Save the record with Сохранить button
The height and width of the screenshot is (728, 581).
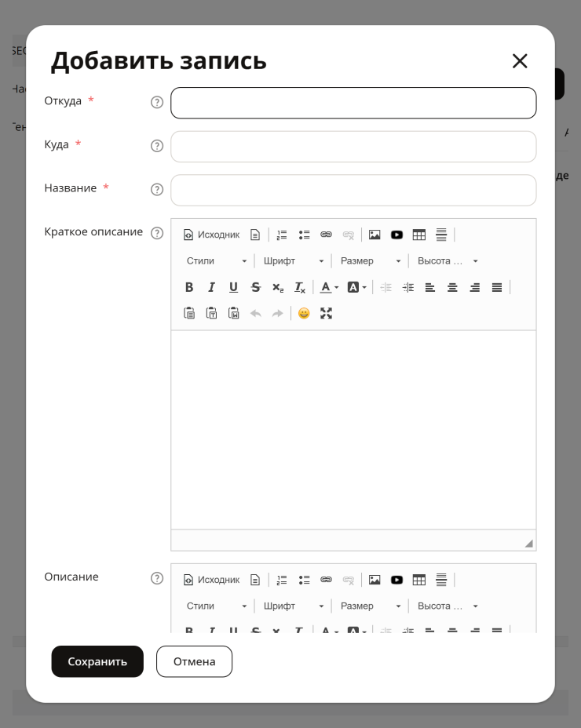pyautogui.click(x=97, y=661)
